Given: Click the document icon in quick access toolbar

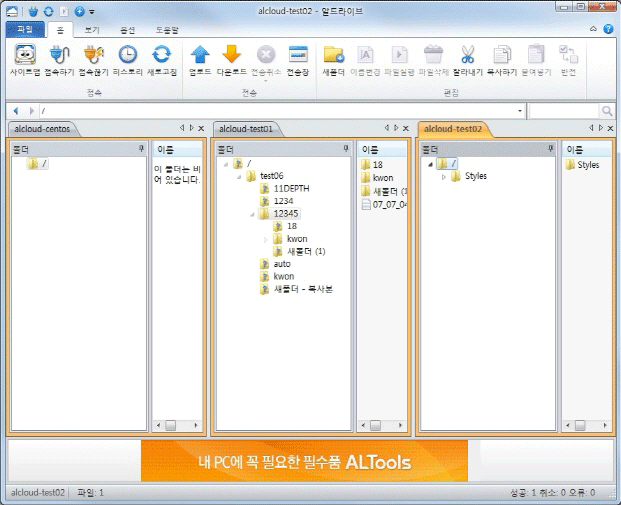Looking at the screenshot, I should pyautogui.click(x=64, y=11).
